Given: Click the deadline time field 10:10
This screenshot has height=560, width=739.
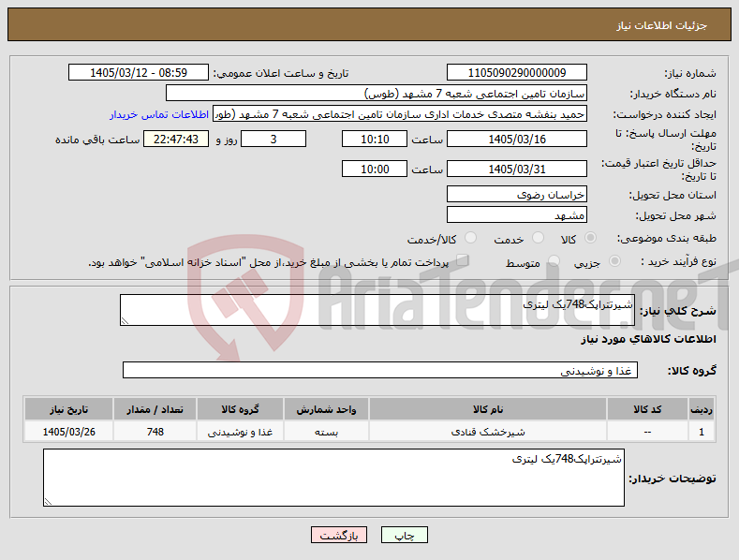Looking at the screenshot, I should (375, 139).
